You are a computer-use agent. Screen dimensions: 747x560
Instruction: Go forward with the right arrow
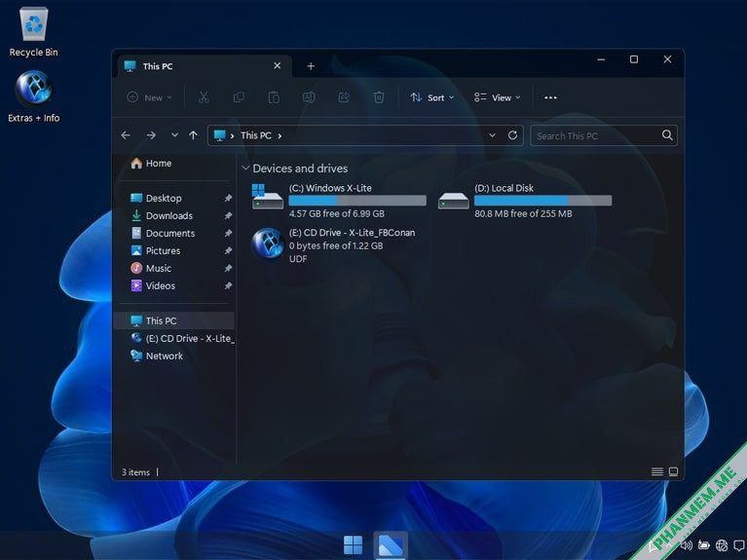click(151, 135)
